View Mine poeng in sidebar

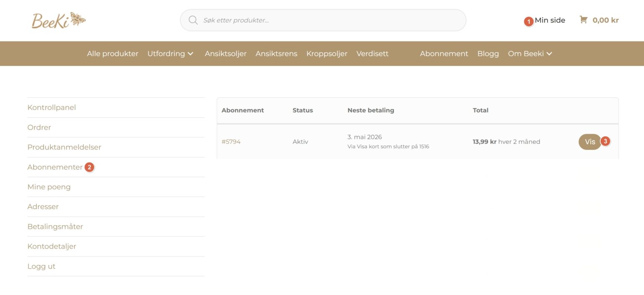[x=49, y=187]
